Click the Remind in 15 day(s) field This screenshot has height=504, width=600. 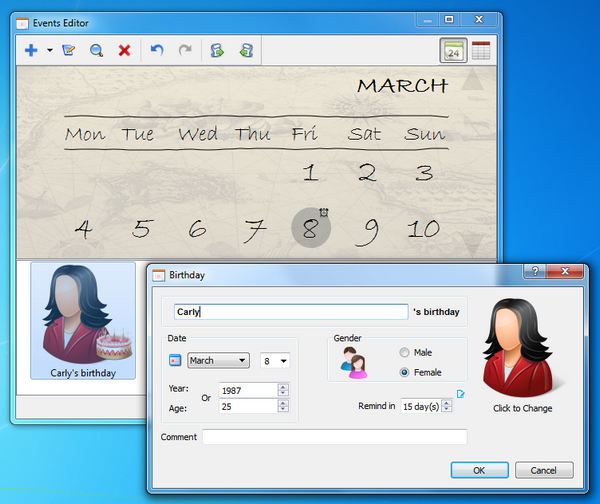[421, 406]
